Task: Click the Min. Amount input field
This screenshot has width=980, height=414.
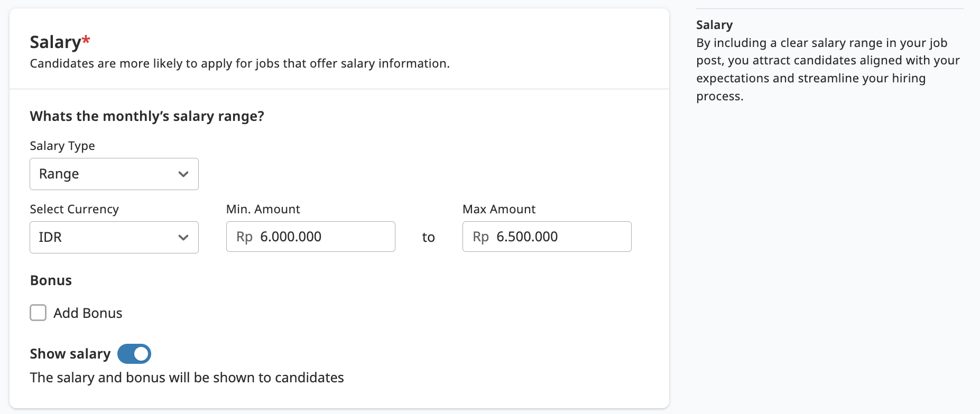Action: pos(311,237)
